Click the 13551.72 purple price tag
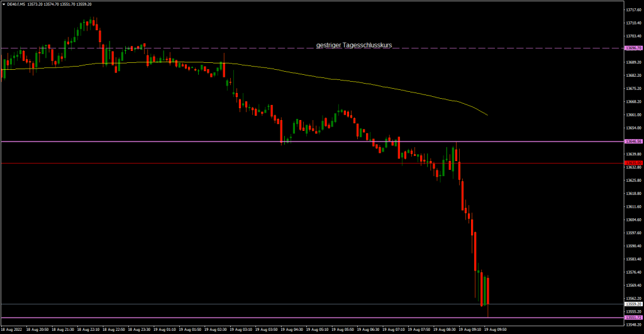 pyautogui.click(x=633, y=318)
